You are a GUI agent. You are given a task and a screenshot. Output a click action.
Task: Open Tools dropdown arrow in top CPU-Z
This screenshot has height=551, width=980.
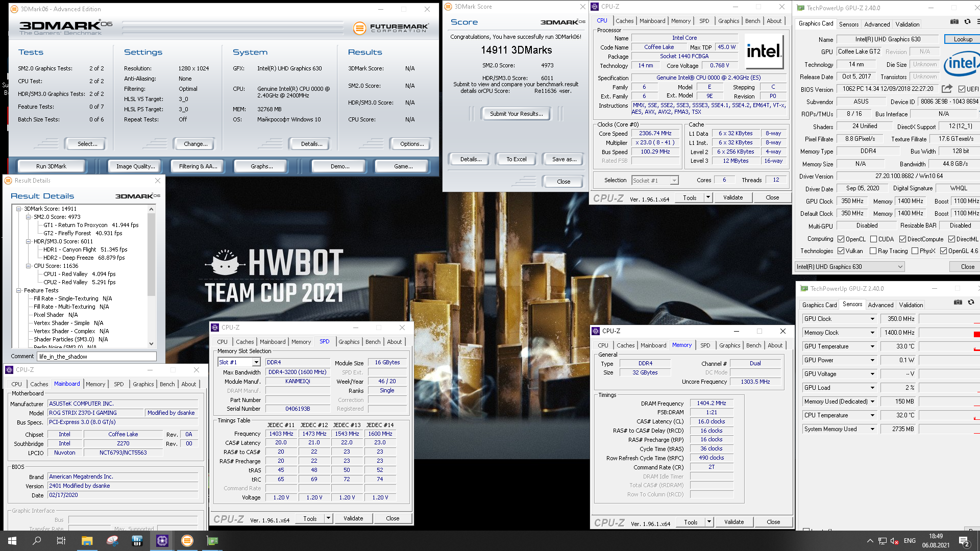coord(708,198)
